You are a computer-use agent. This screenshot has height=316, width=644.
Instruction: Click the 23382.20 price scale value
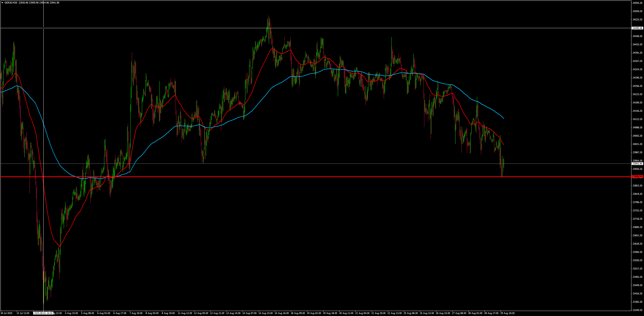click(x=637, y=302)
